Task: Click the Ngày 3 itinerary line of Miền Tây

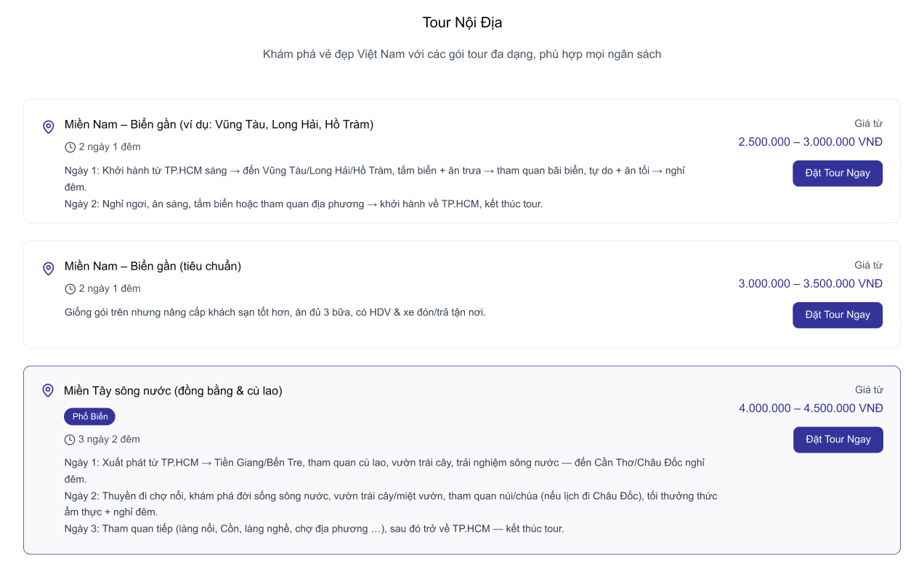Action: click(x=314, y=529)
